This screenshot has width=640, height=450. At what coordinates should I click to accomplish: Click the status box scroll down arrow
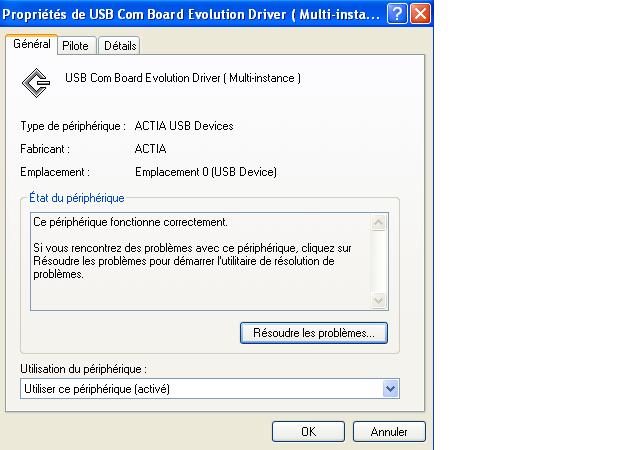pyautogui.click(x=378, y=301)
